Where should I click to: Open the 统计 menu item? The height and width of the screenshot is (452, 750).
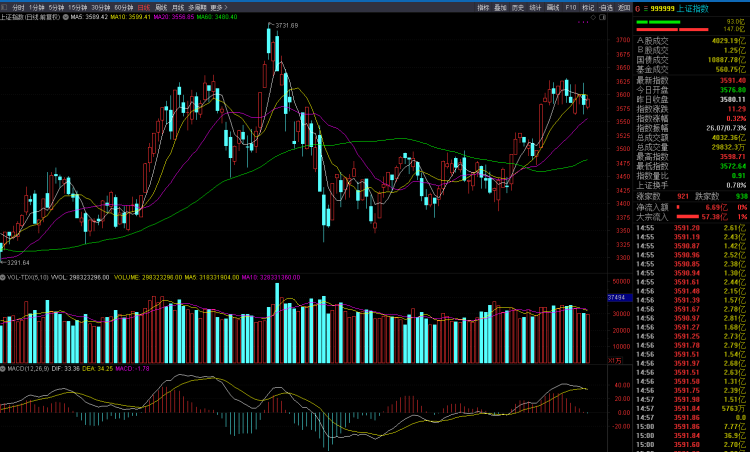535,7
